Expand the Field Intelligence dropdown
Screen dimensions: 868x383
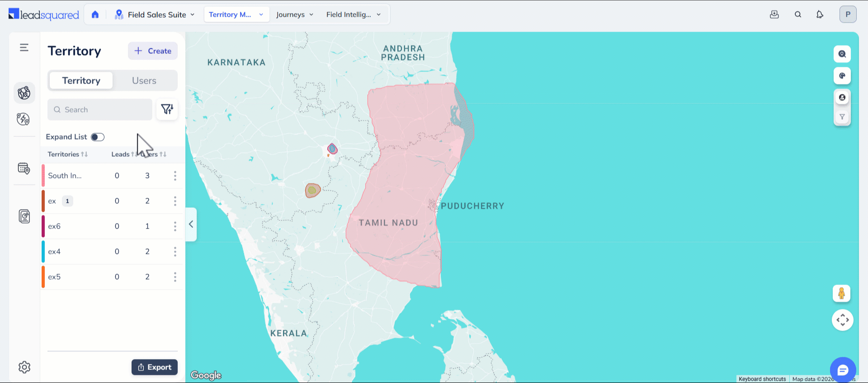pyautogui.click(x=353, y=14)
